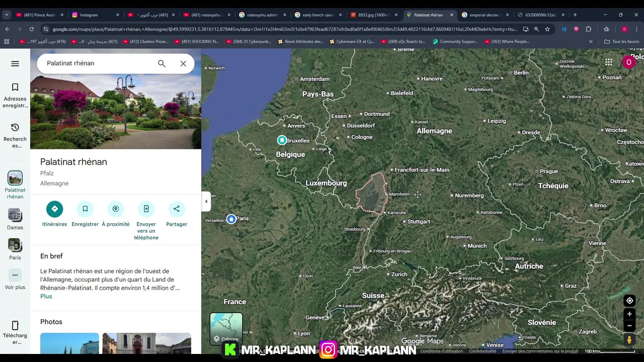Switch to early french canon tab

point(317,15)
